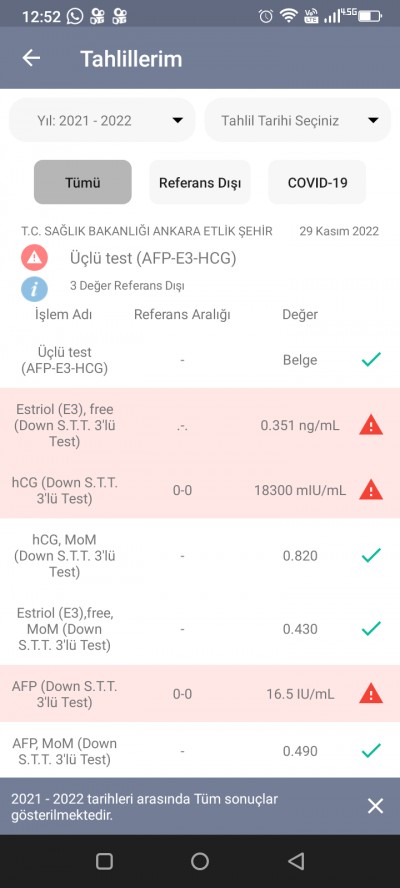Select the Referans Dışı filter tab
This screenshot has height=888, width=400.
[x=200, y=182]
